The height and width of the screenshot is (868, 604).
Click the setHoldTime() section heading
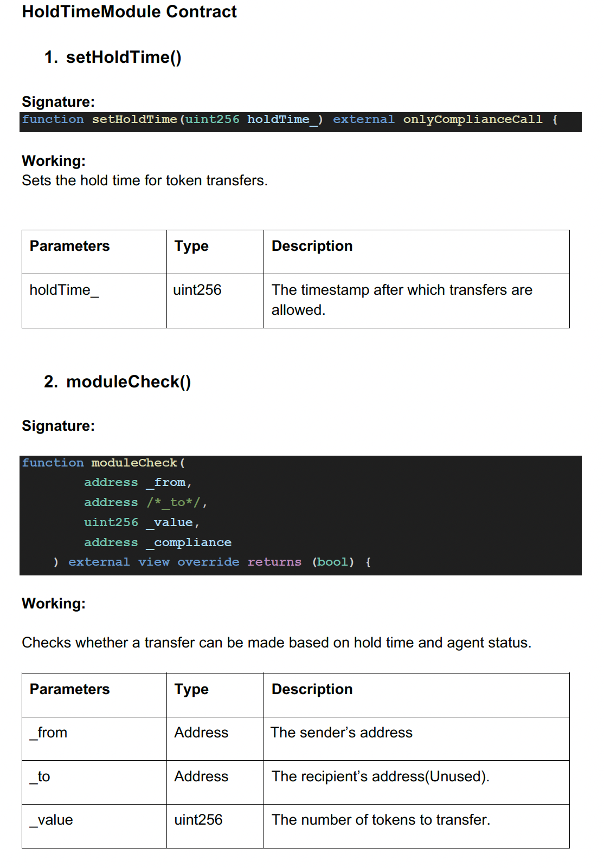tap(123, 57)
